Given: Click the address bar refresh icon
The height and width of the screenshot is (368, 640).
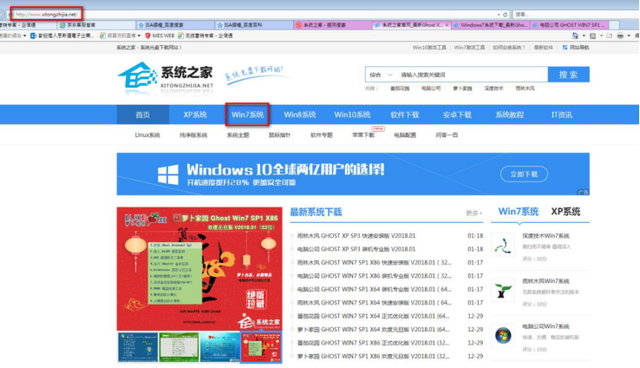Looking at the screenshot, I should [505, 14].
